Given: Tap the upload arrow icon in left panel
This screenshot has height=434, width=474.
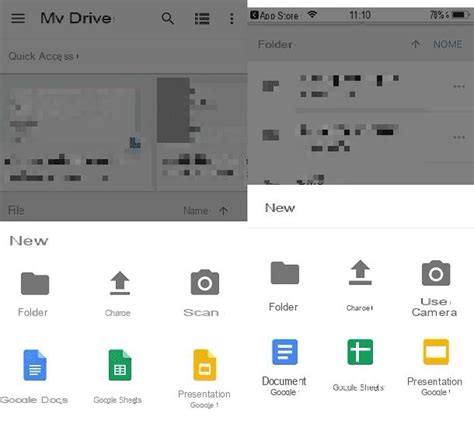Looking at the screenshot, I should 120,283.
